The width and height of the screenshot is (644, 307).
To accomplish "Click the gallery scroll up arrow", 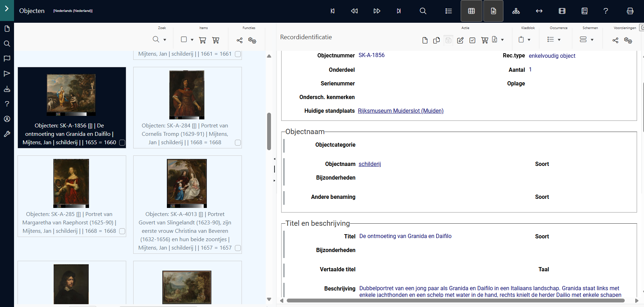I will point(269,56).
